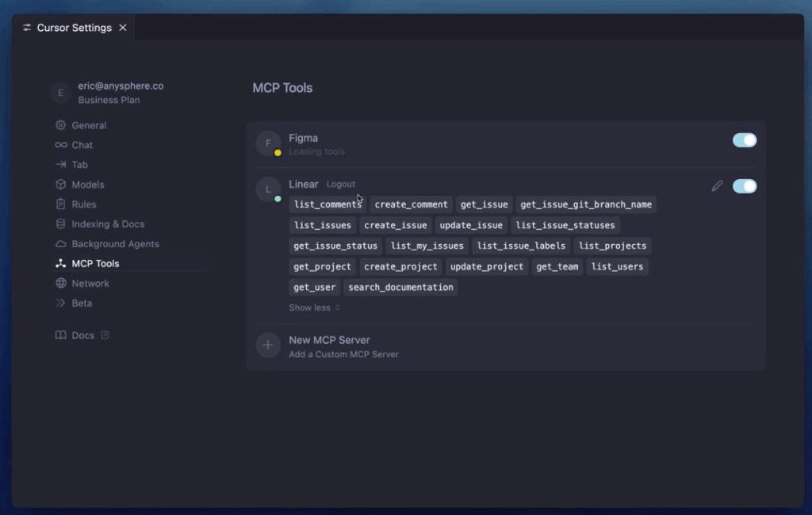This screenshot has height=515, width=812.
Task: Click the eric@anysphere.co account avatar
Action: click(x=61, y=93)
